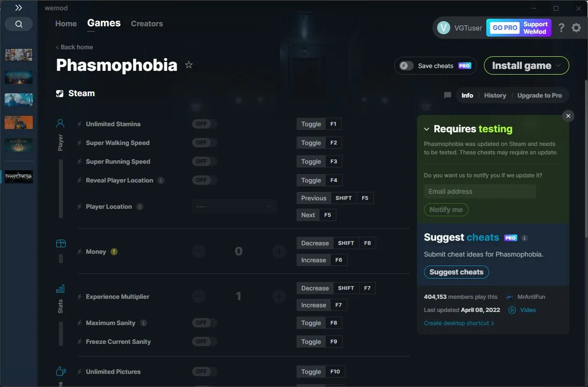Show info for Reveal Player Location
Screen dimensions: 588x387
pyautogui.click(x=161, y=180)
